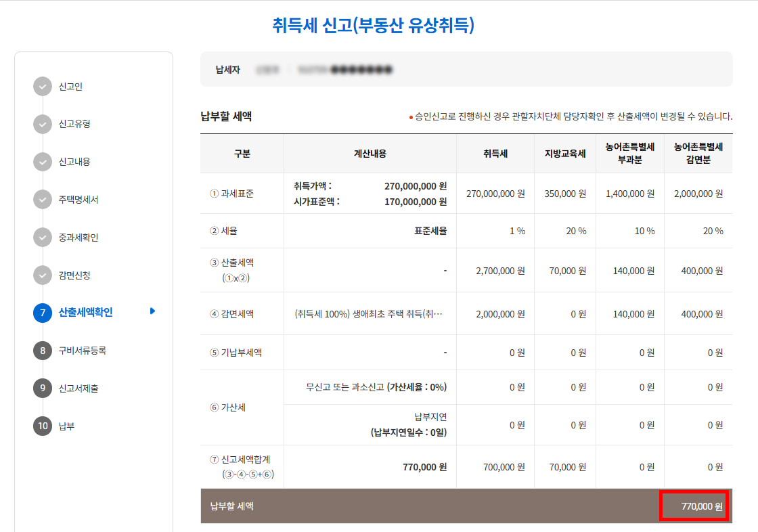Click the number 9 step circle
The image size is (758, 532).
(x=42, y=389)
